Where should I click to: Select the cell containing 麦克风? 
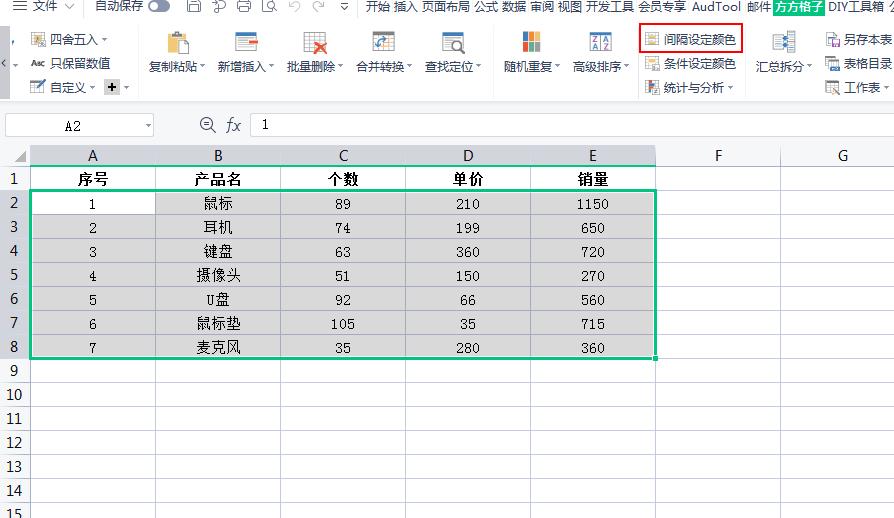click(218, 347)
